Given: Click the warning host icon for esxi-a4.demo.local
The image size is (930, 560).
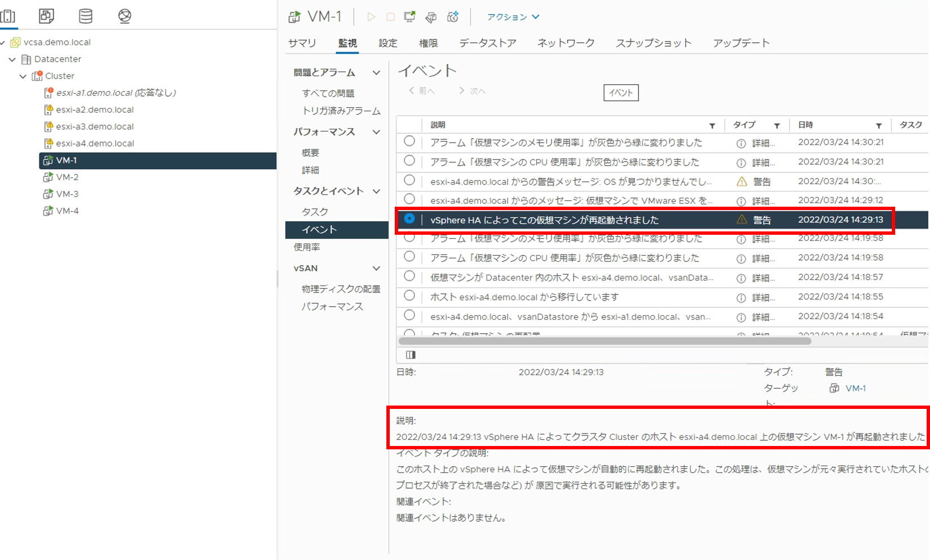Looking at the screenshot, I should [x=48, y=143].
